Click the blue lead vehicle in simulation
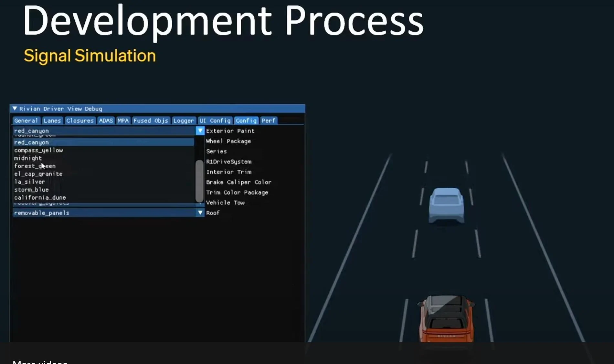 pyautogui.click(x=446, y=205)
